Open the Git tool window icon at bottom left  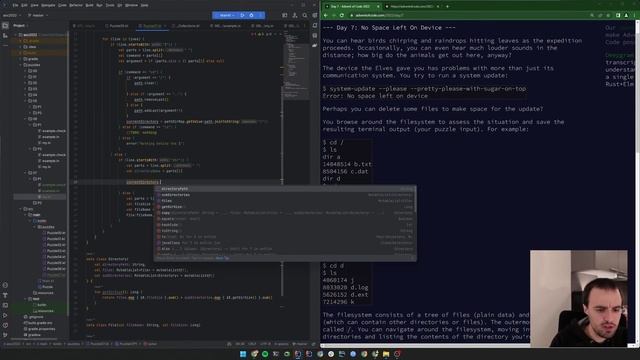(x=5, y=335)
